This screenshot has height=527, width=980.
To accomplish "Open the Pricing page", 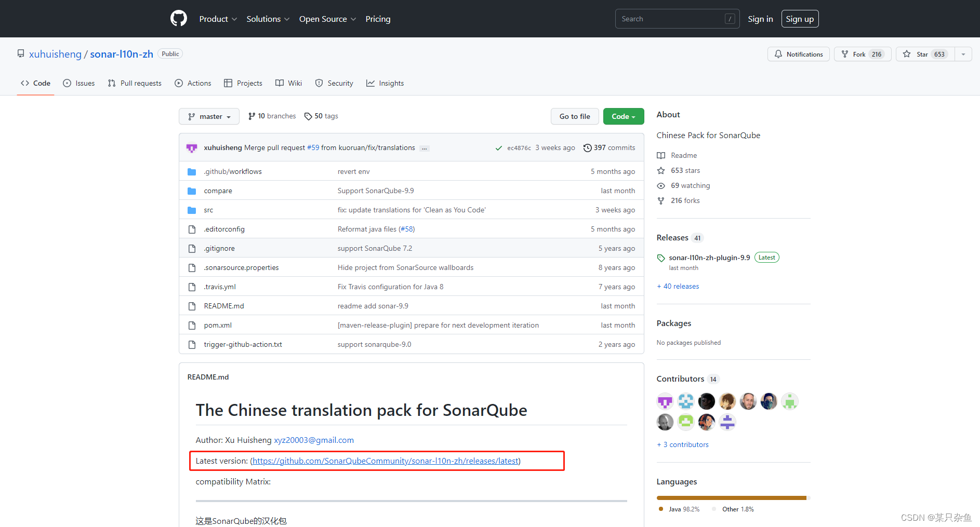I will click(378, 19).
